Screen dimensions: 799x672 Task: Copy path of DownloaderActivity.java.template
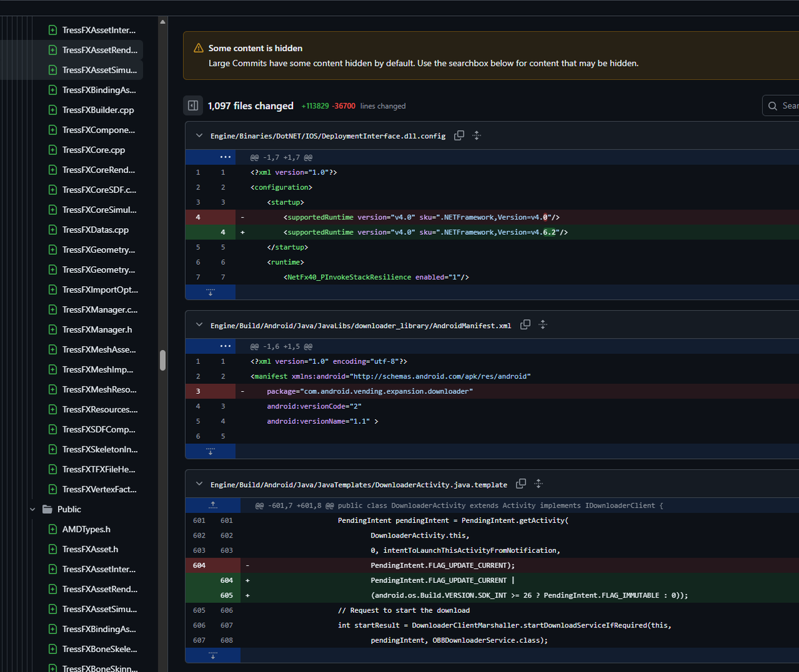click(521, 484)
